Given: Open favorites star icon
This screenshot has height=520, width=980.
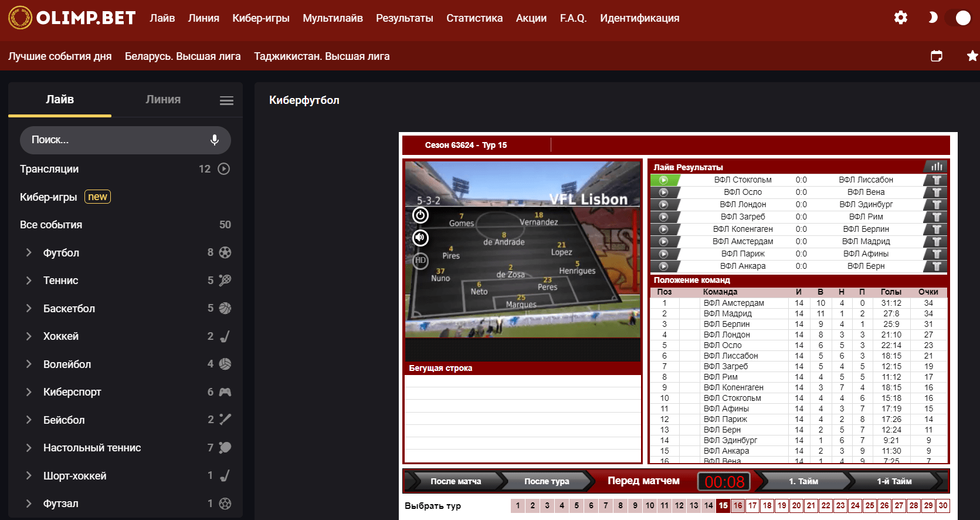Looking at the screenshot, I should pos(972,56).
